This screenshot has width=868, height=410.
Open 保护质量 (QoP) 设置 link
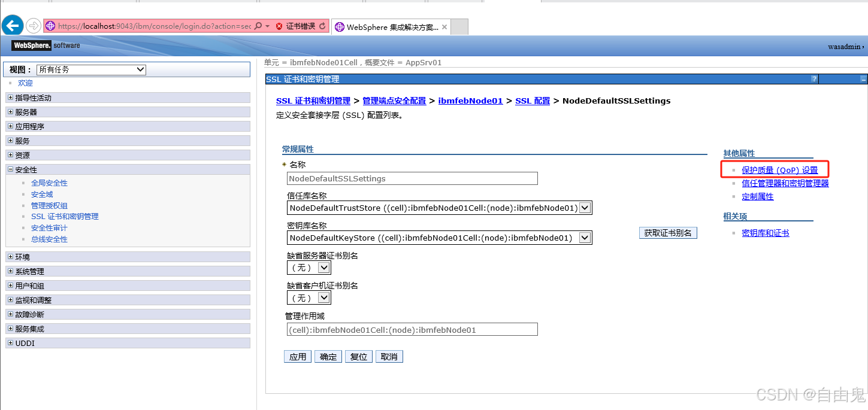[x=780, y=171]
